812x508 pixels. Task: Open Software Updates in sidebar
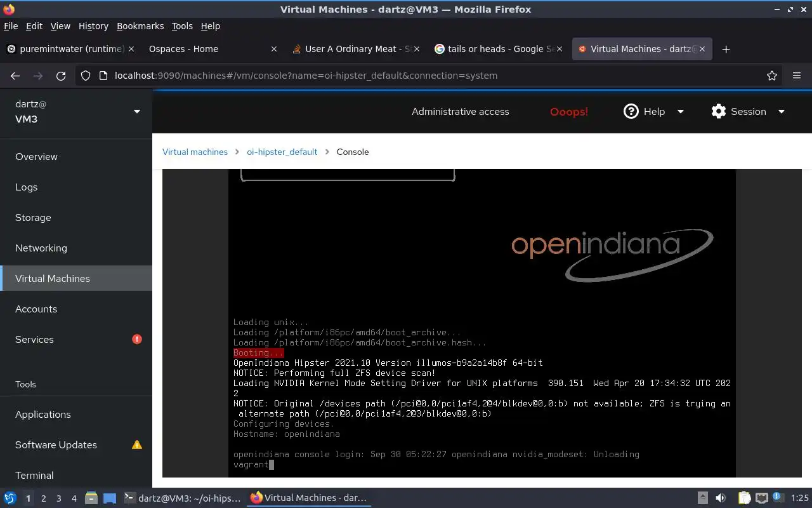point(76,444)
